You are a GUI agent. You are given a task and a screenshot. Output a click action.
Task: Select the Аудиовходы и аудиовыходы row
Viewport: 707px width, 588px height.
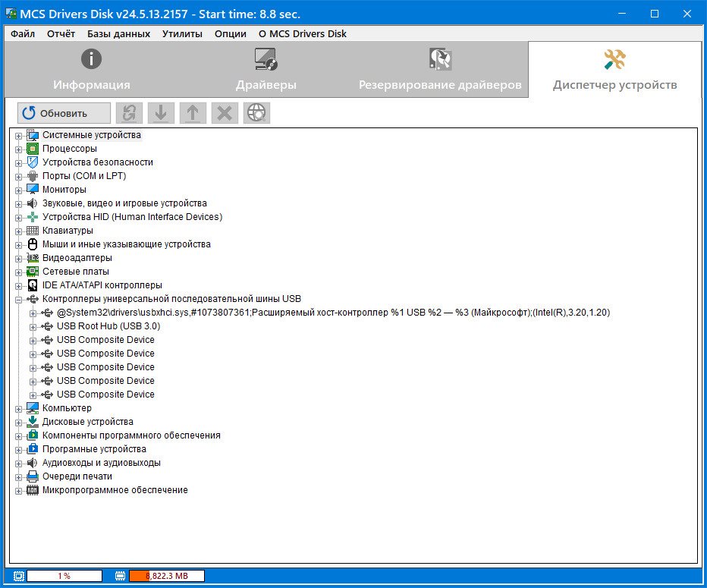[102, 463]
